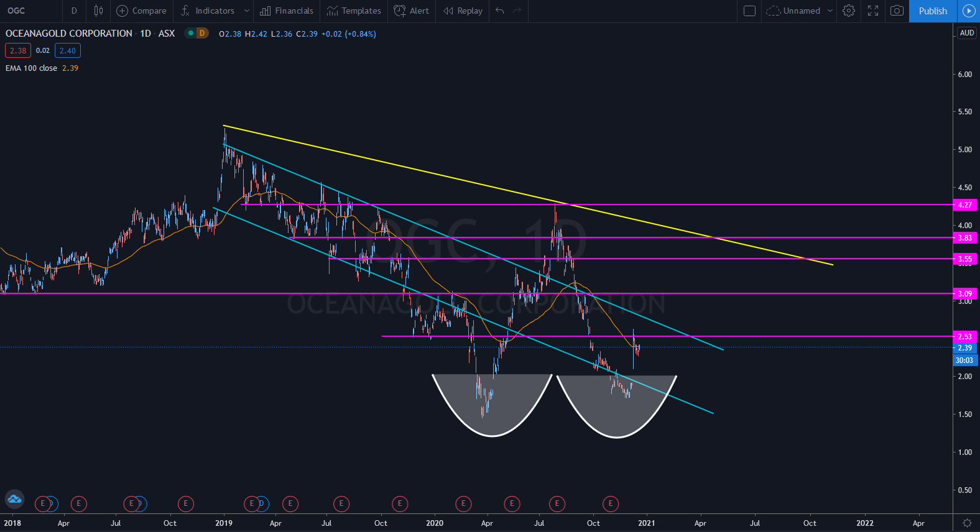Image resolution: width=980 pixels, height=532 pixels.
Task: Click the play icon beside Publish
Action: pyautogui.click(x=968, y=11)
